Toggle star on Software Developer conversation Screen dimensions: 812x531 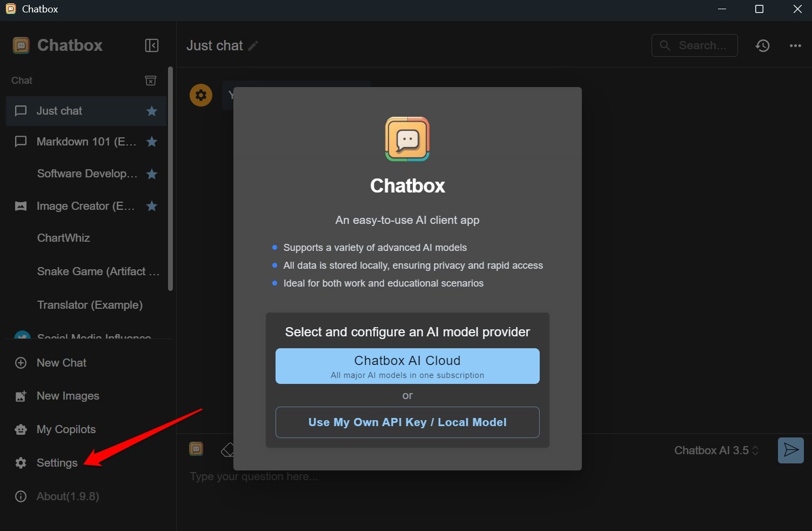click(x=152, y=174)
